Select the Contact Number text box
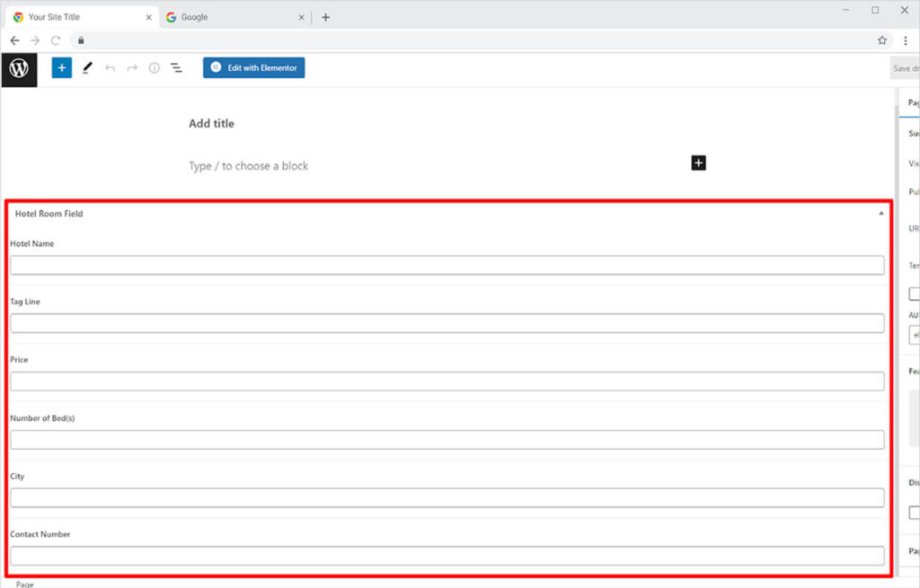This screenshot has width=920, height=588. click(x=447, y=556)
